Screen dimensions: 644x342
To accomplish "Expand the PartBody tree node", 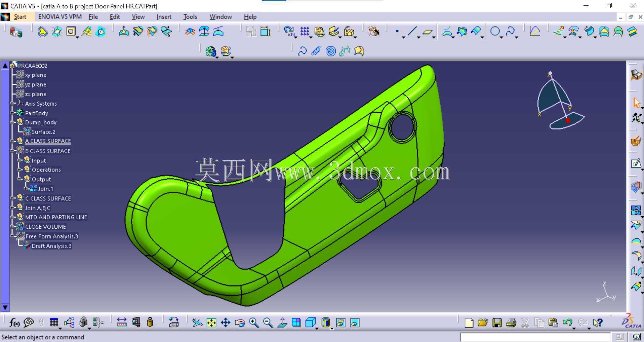I will [12, 113].
